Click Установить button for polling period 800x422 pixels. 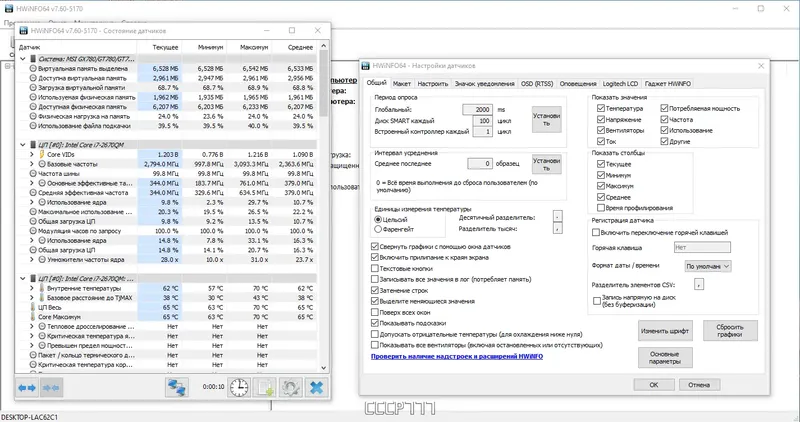546,119
